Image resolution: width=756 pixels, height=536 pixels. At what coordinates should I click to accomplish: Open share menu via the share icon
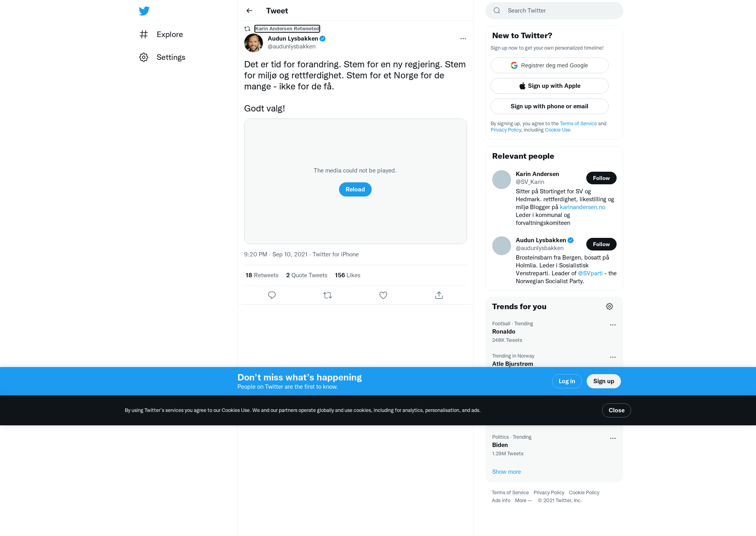439,295
